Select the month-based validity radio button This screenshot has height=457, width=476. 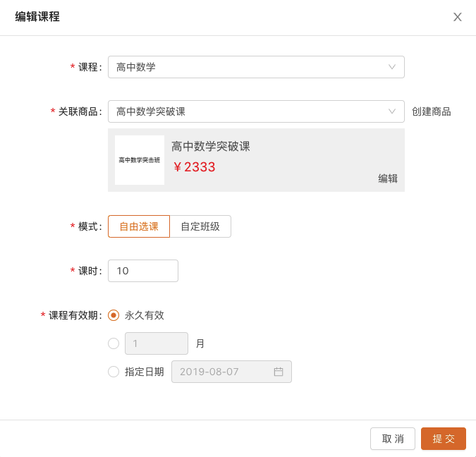click(x=114, y=343)
